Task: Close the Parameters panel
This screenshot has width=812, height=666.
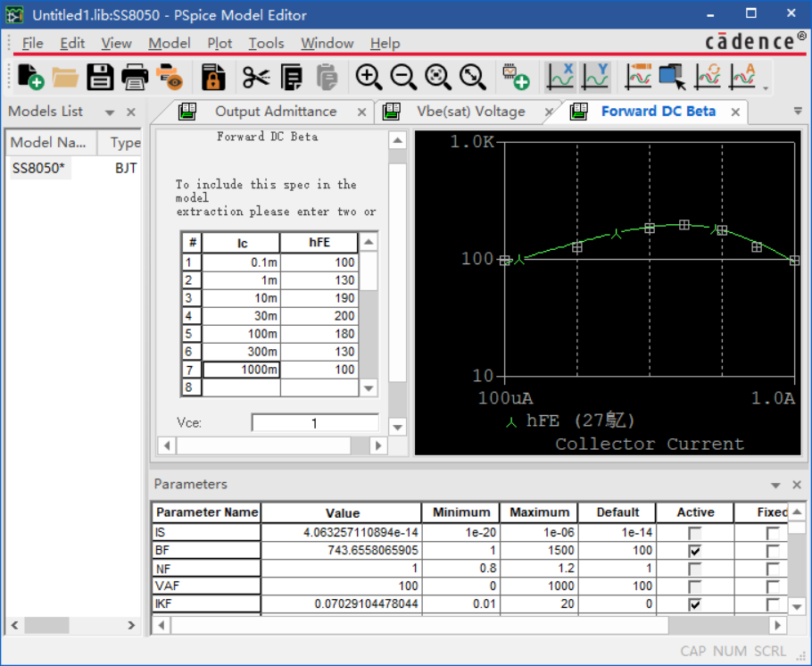Action: click(797, 485)
